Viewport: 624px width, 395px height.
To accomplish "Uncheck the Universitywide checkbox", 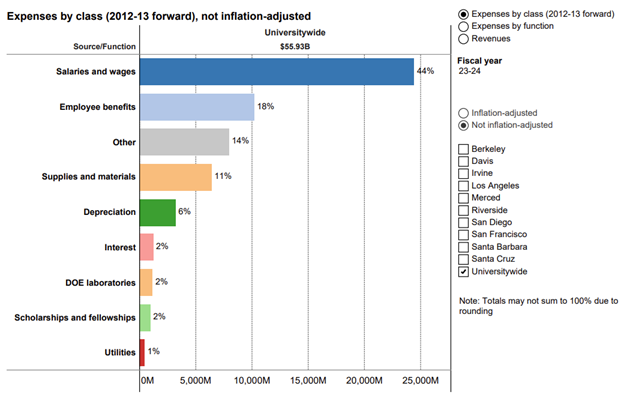I will (x=463, y=272).
